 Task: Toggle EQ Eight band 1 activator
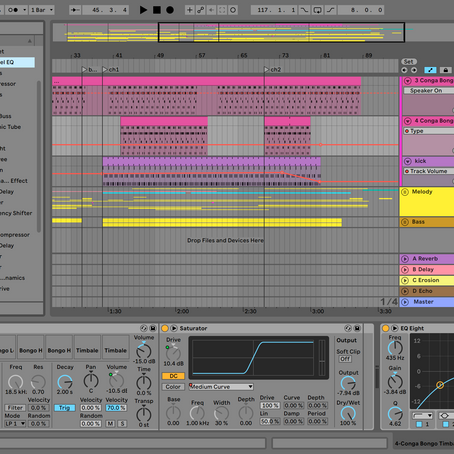point(419,424)
